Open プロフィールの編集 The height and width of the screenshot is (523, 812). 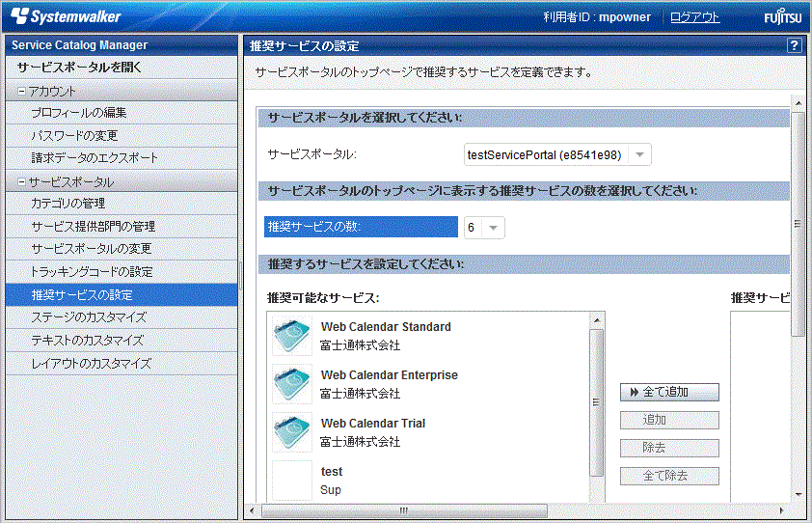[122, 113]
